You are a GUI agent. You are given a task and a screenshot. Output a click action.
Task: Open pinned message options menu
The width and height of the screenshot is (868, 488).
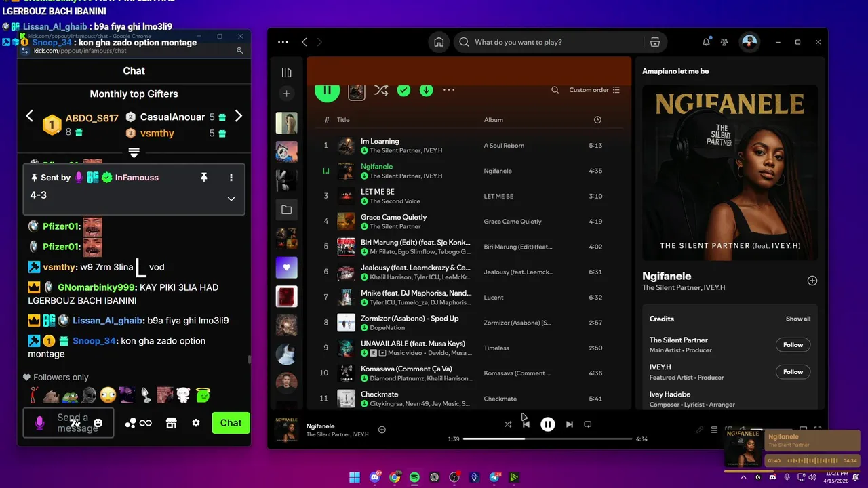click(231, 177)
